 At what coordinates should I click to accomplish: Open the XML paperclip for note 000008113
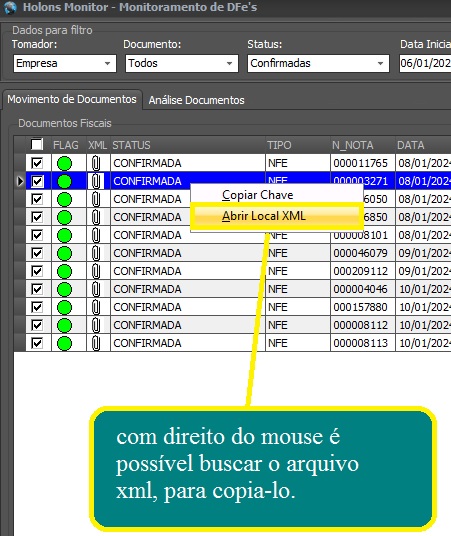point(96,343)
